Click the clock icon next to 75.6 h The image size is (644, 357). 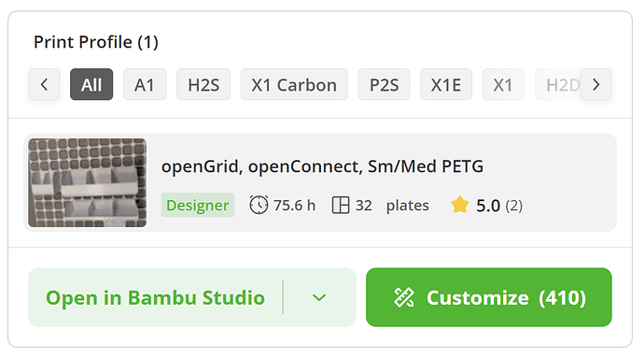tap(259, 205)
